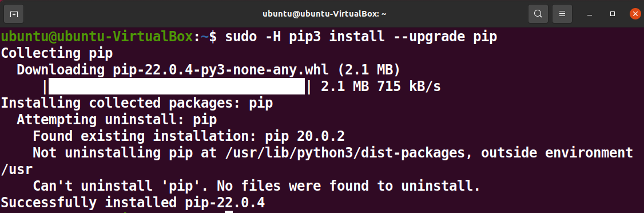Image resolution: width=644 pixels, height=213 pixels.
Task: Click the Collecting pip output line
Action: click(x=57, y=54)
